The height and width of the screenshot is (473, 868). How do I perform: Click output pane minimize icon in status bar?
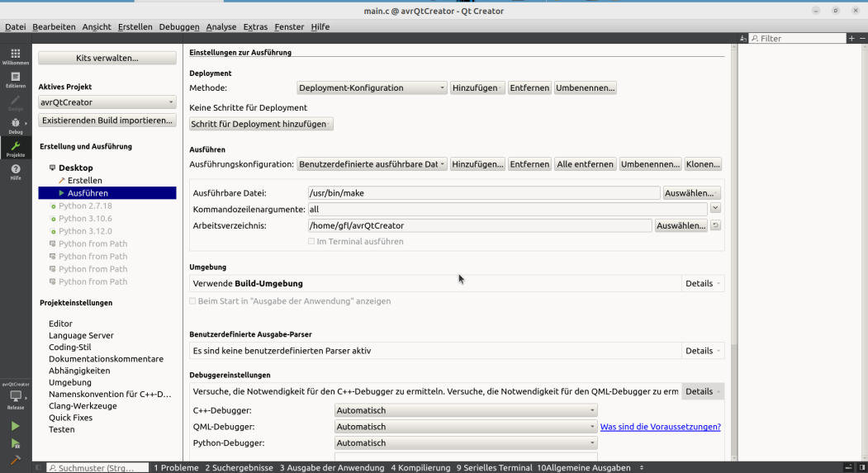tap(849, 467)
